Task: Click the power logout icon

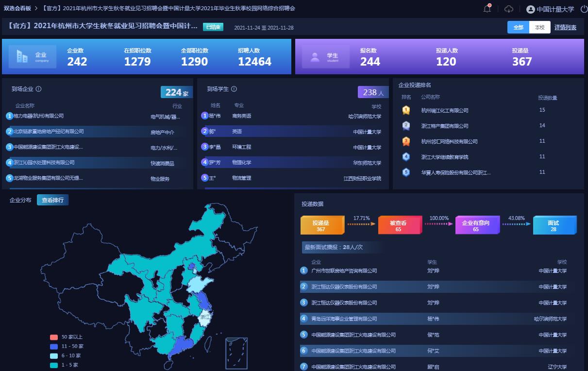Action: pyautogui.click(x=583, y=9)
